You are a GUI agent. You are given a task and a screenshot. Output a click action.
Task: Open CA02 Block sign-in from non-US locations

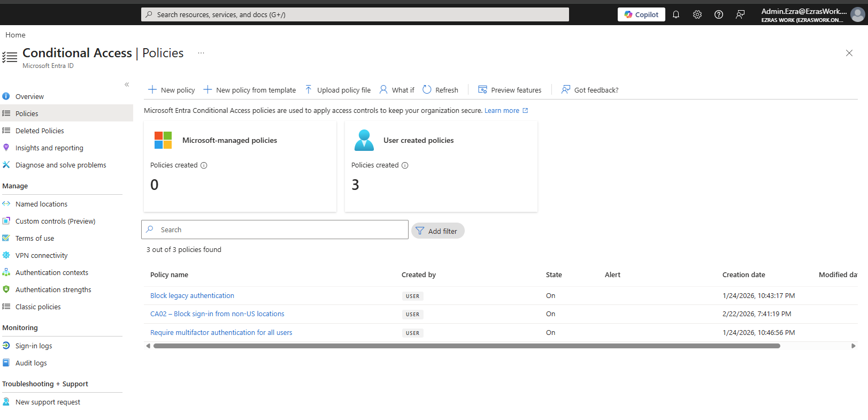pos(217,314)
